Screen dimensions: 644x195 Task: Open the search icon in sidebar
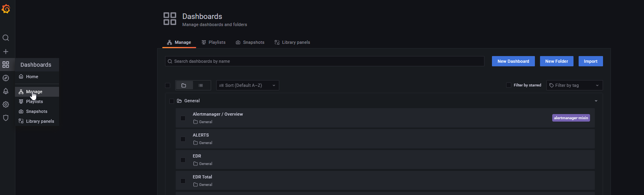point(6,38)
